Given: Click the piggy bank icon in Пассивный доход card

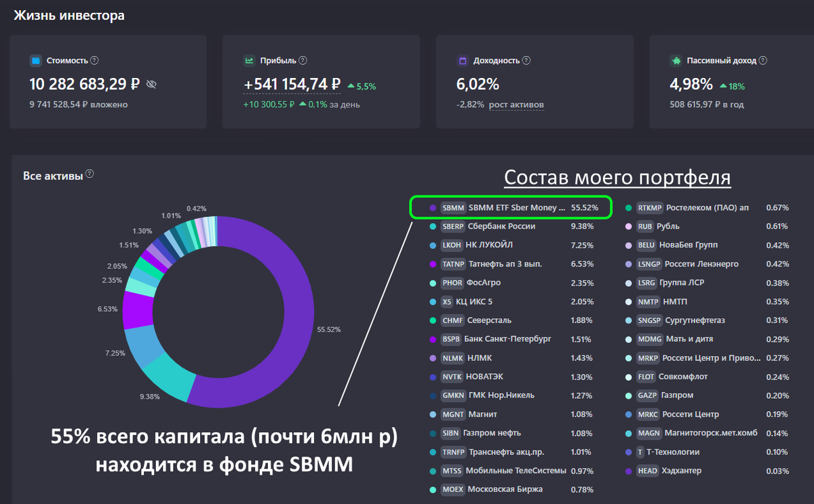Looking at the screenshot, I should pos(676,60).
